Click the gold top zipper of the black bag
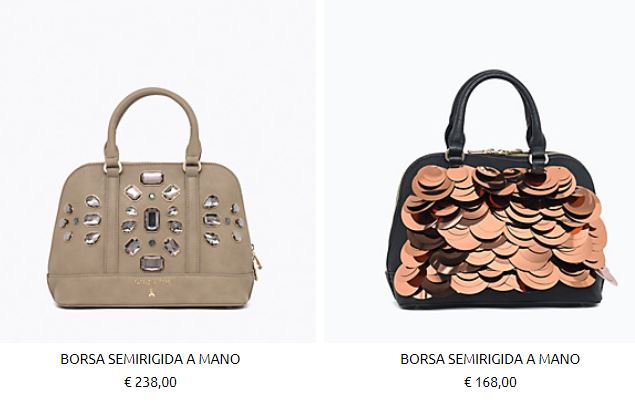The image size is (635, 420). point(498,151)
